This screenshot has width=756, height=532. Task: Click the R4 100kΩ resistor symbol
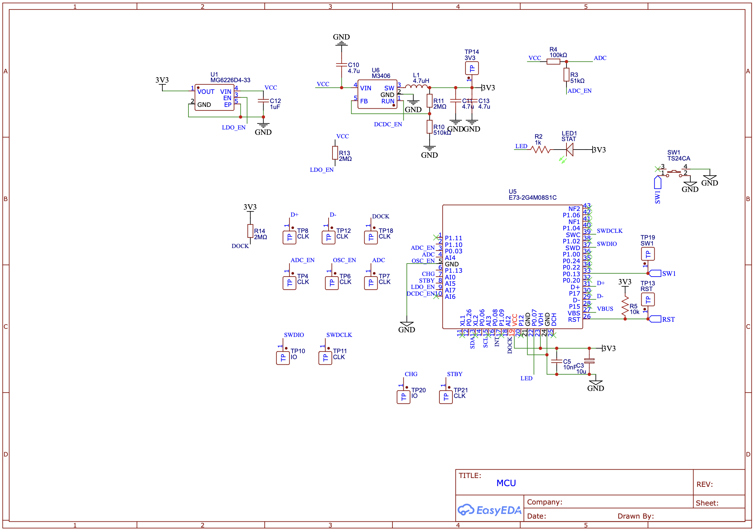[x=553, y=62]
